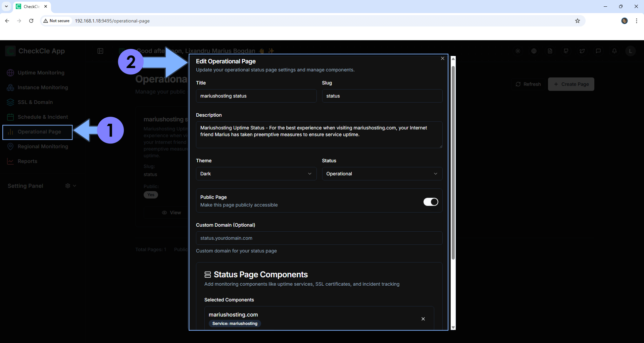Toggle Public Page switch off
Image resolution: width=644 pixels, height=343 pixels.
pos(431,202)
